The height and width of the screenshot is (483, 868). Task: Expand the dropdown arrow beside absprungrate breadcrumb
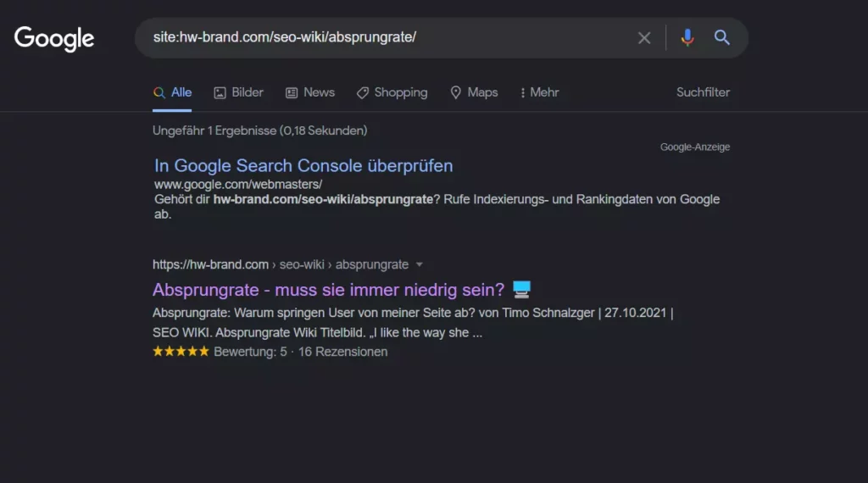pos(419,264)
